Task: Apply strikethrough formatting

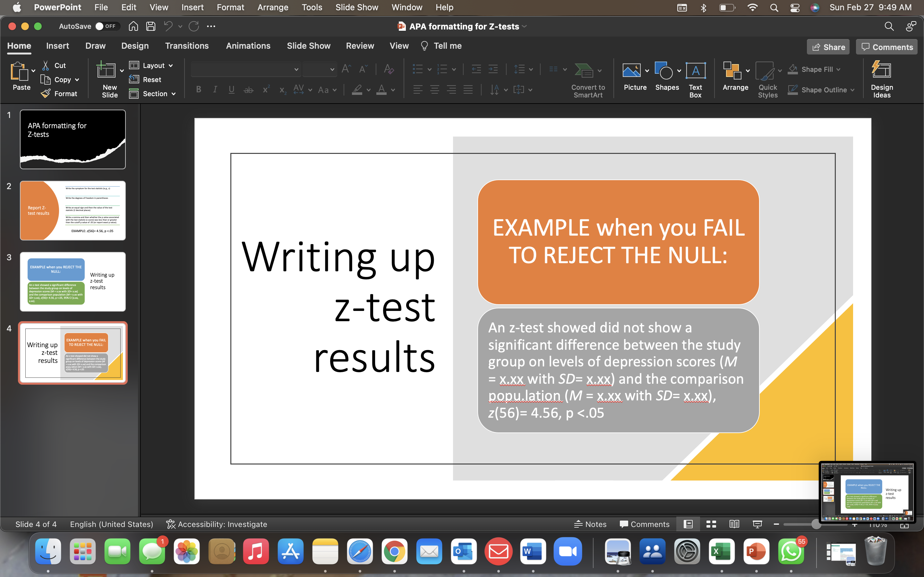Action: tap(248, 90)
